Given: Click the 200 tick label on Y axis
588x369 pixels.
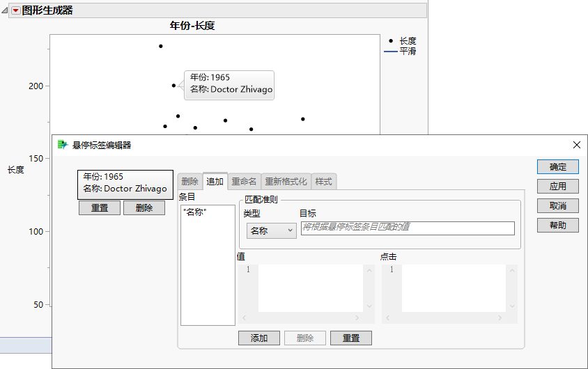Looking at the screenshot, I should point(36,86).
